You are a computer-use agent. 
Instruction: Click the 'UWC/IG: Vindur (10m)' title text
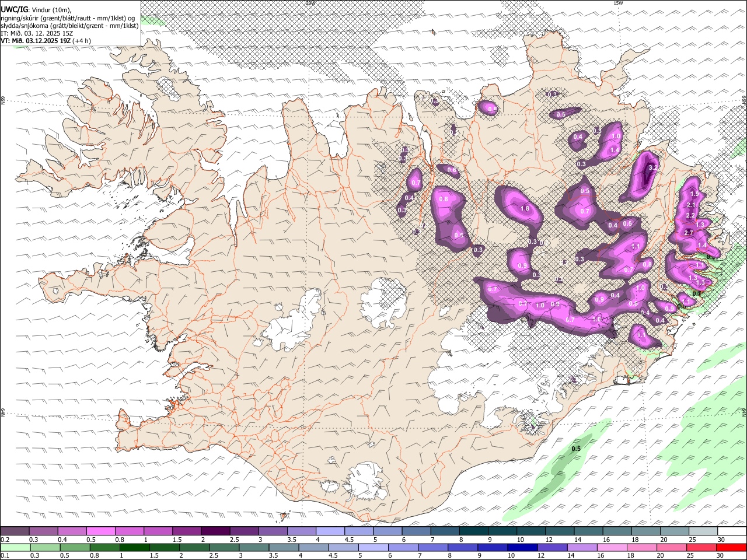pos(36,10)
